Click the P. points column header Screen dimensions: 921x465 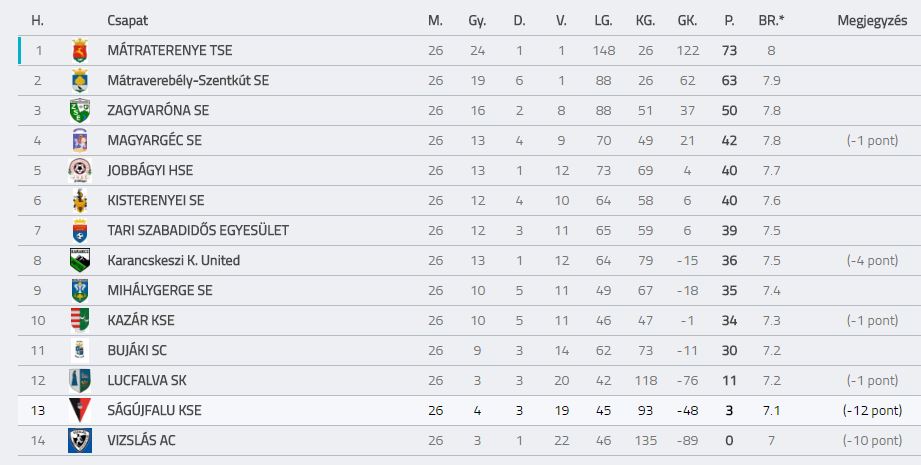[729, 21]
